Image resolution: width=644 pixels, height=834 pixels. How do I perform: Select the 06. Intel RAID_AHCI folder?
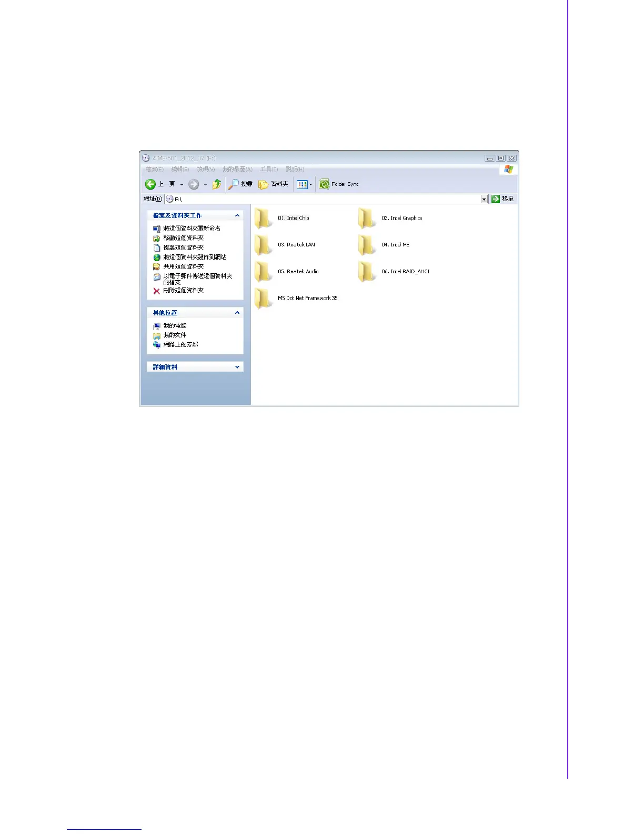click(x=394, y=272)
